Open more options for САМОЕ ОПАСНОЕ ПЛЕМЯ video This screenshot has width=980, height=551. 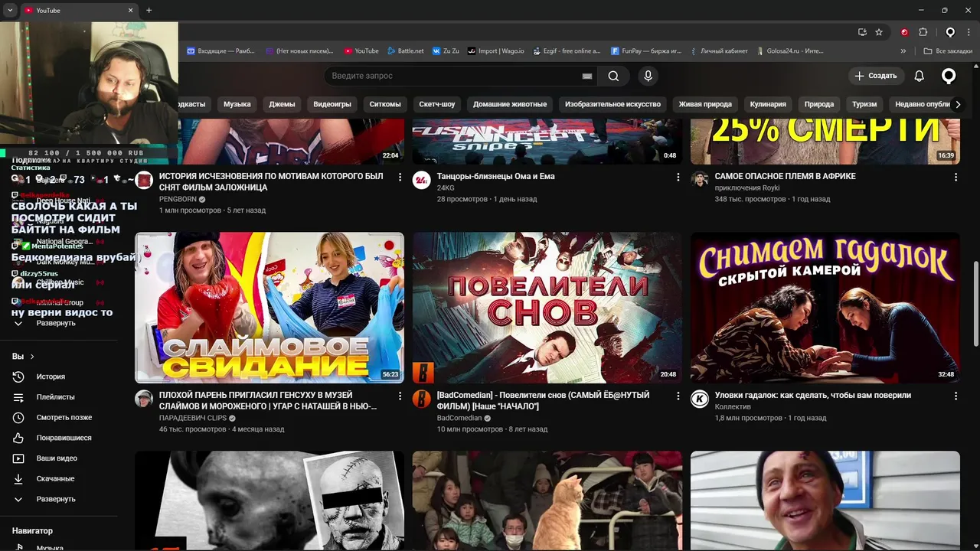coord(955,177)
